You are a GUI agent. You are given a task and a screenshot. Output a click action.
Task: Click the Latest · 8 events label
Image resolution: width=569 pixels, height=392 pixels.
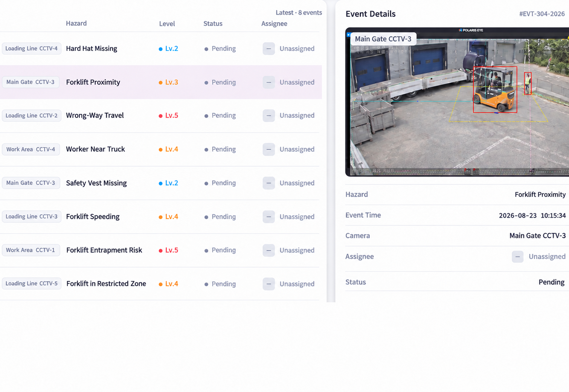(299, 12)
